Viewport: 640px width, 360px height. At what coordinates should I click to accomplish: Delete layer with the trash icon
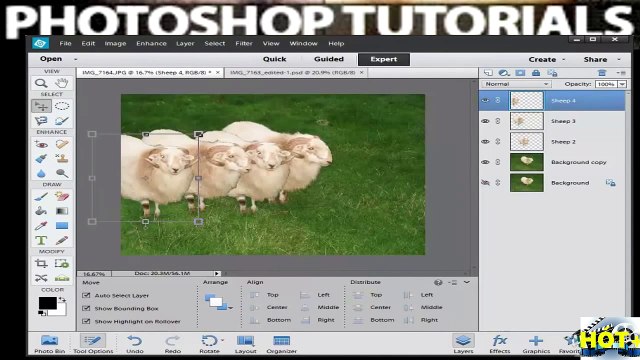(x=602, y=73)
